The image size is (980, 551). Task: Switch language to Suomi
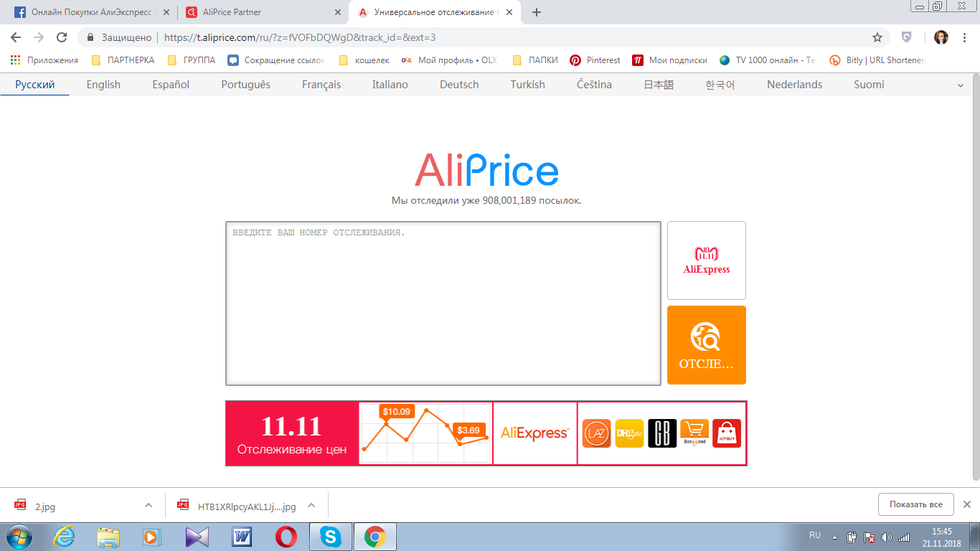869,85
